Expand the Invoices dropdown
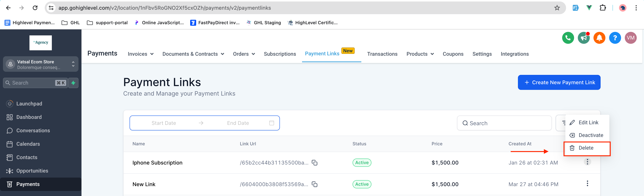This screenshot has height=196, width=644. (141, 54)
